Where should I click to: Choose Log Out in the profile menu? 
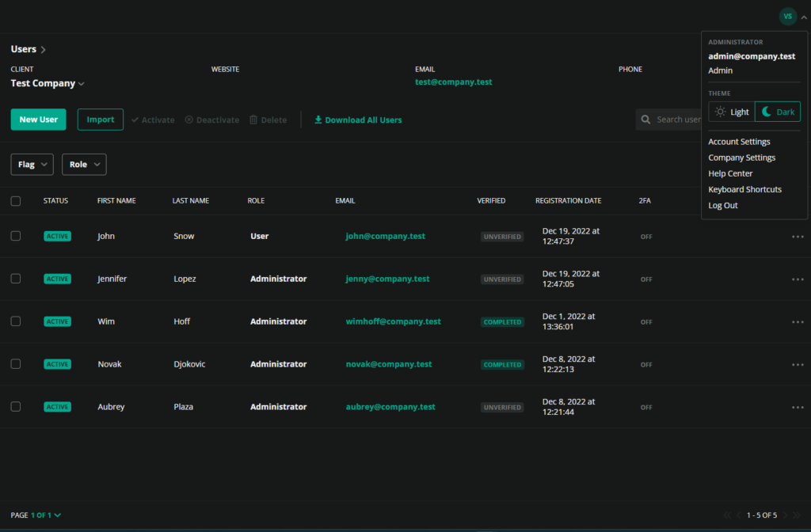click(722, 205)
